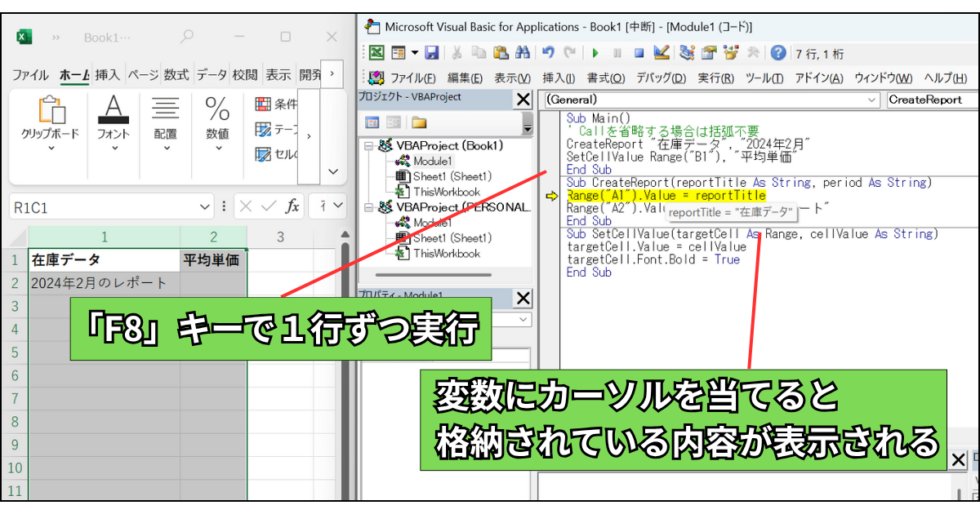Open the ファイル tab in Excel
The height and width of the screenshot is (514, 980).
click(30, 75)
